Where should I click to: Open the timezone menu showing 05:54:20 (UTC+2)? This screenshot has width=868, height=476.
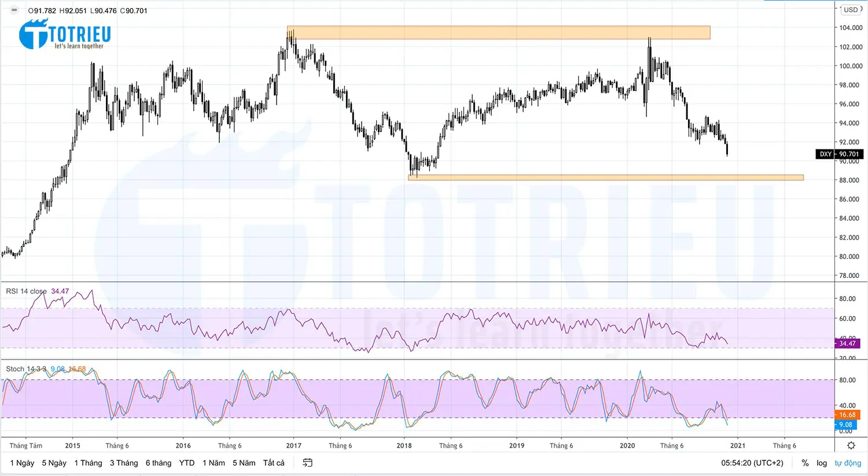point(753,463)
